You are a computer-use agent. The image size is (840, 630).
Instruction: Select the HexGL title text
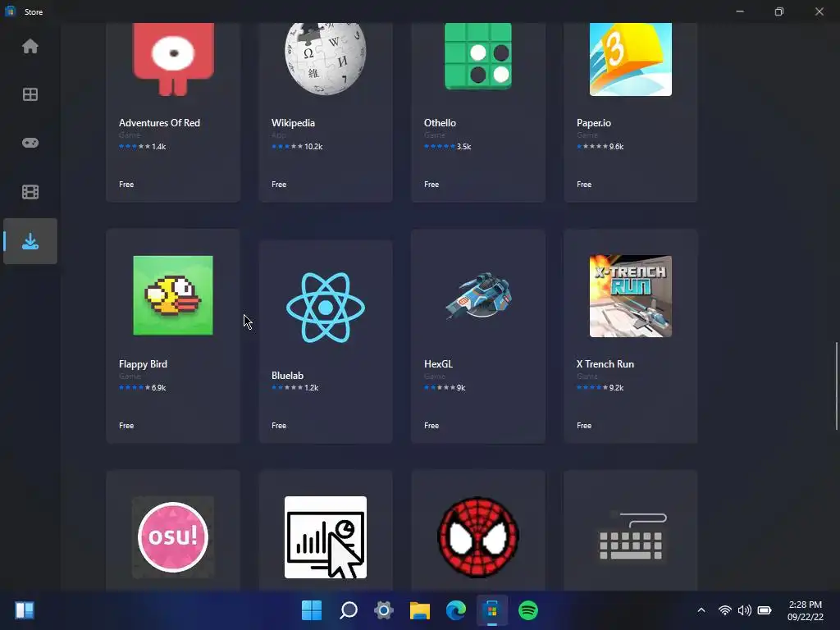click(438, 363)
